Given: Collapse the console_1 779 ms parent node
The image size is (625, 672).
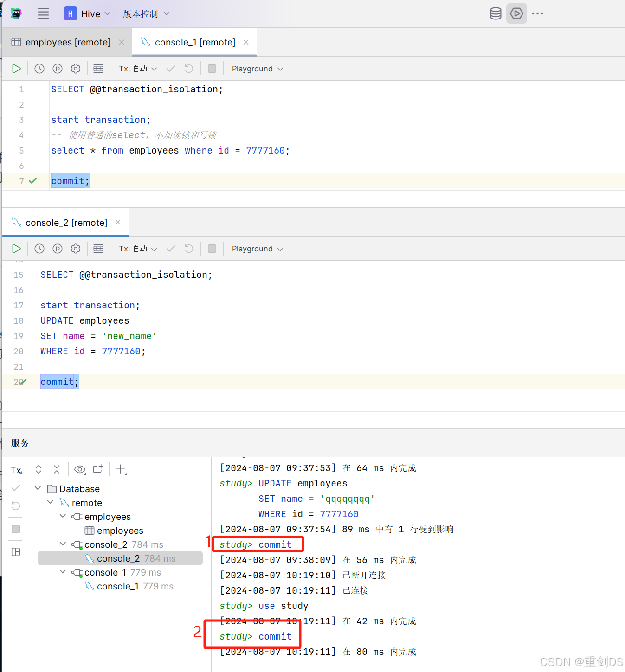Looking at the screenshot, I should tap(63, 572).
